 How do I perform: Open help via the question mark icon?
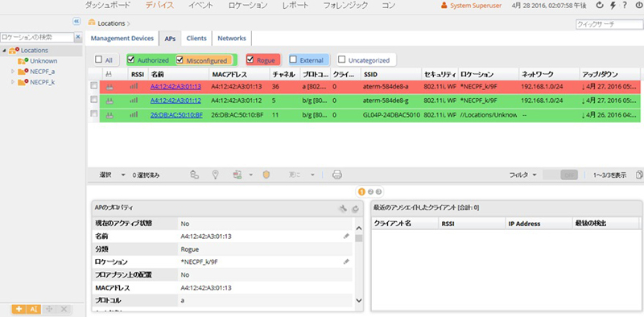625,6
